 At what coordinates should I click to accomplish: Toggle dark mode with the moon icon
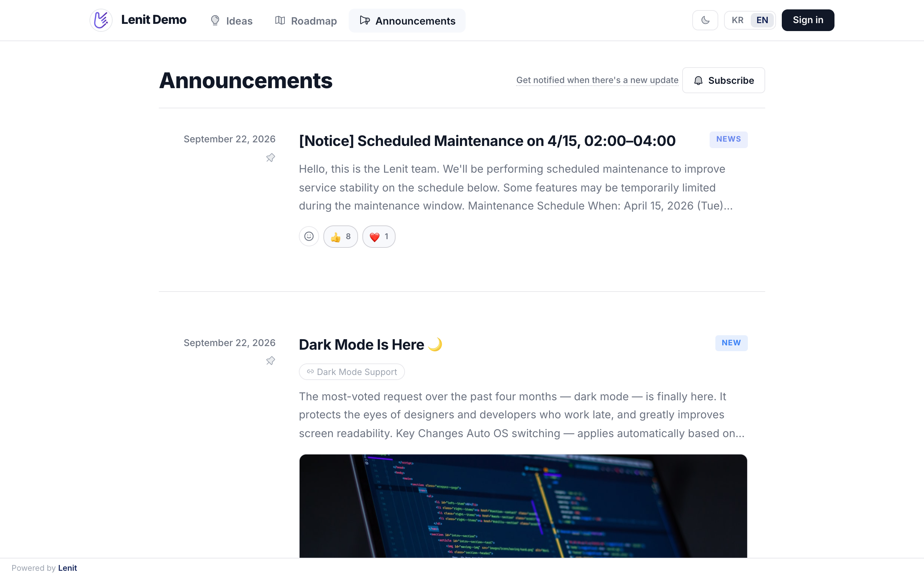pos(705,20)
